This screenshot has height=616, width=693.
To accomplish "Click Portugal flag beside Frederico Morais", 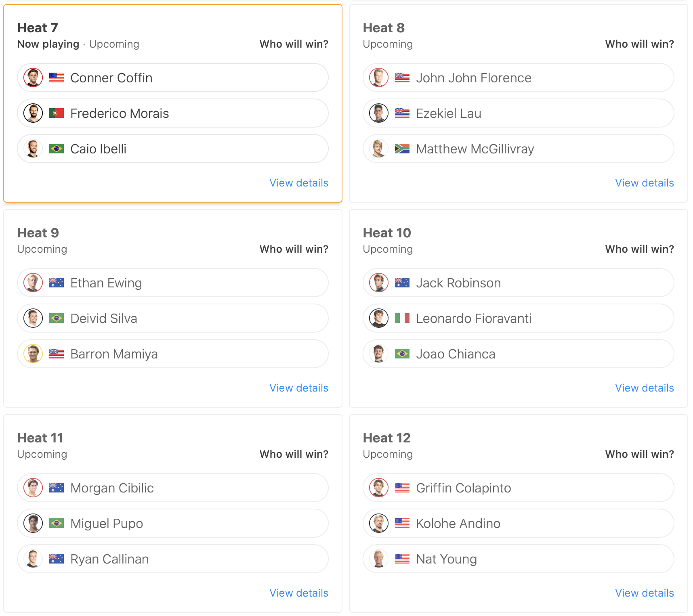I will 57,113.
